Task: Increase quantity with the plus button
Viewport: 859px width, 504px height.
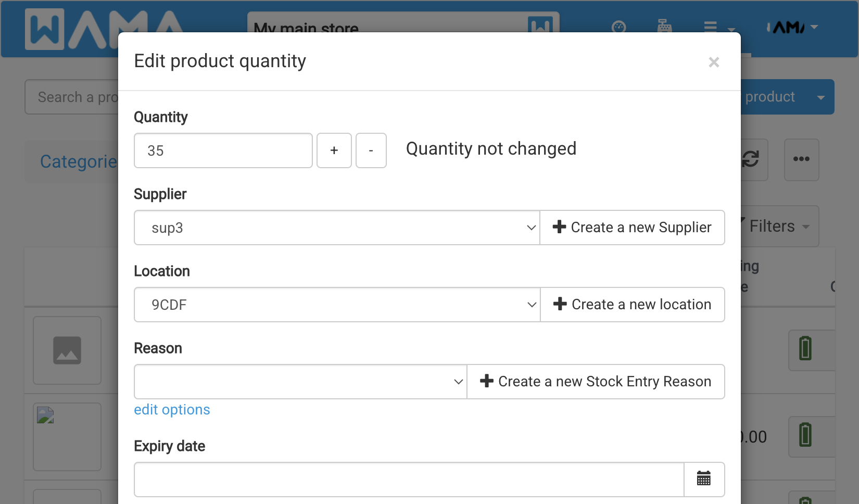Action: click(334, 150)
